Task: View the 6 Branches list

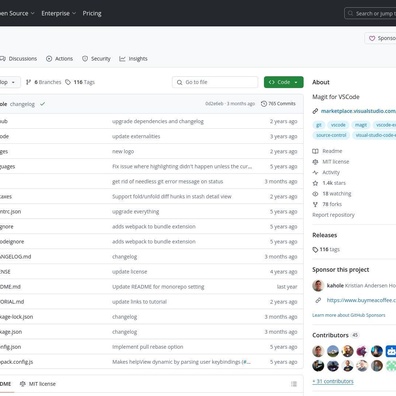Action: click(43, 82)
